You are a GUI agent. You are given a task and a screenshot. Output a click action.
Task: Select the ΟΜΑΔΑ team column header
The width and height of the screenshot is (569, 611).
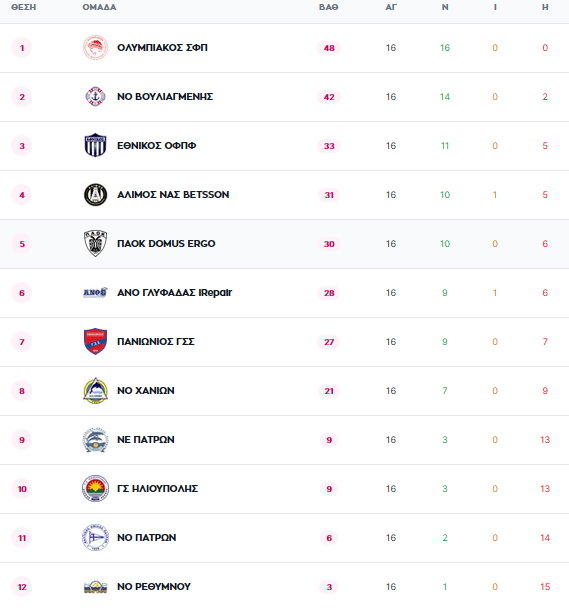[99, 7]
